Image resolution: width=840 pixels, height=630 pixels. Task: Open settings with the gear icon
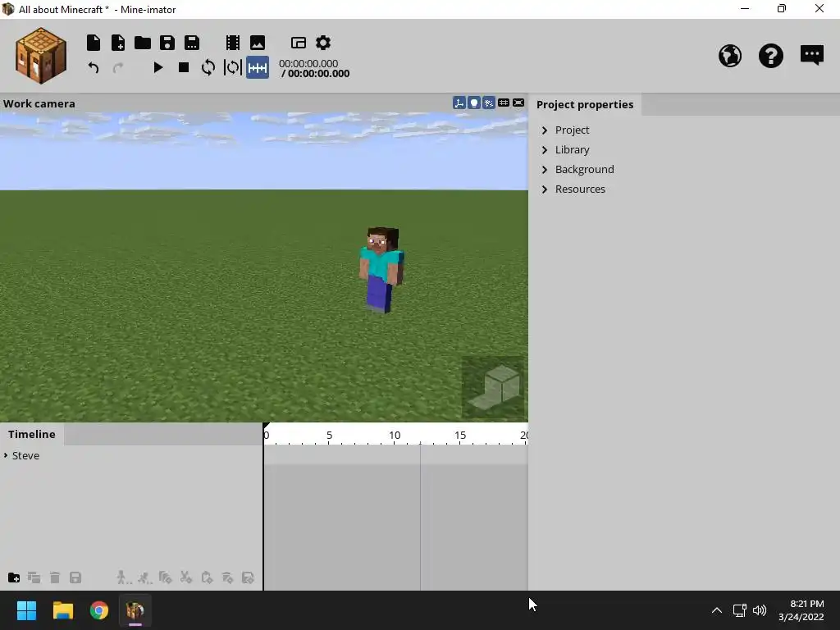[x=323, y=43]
